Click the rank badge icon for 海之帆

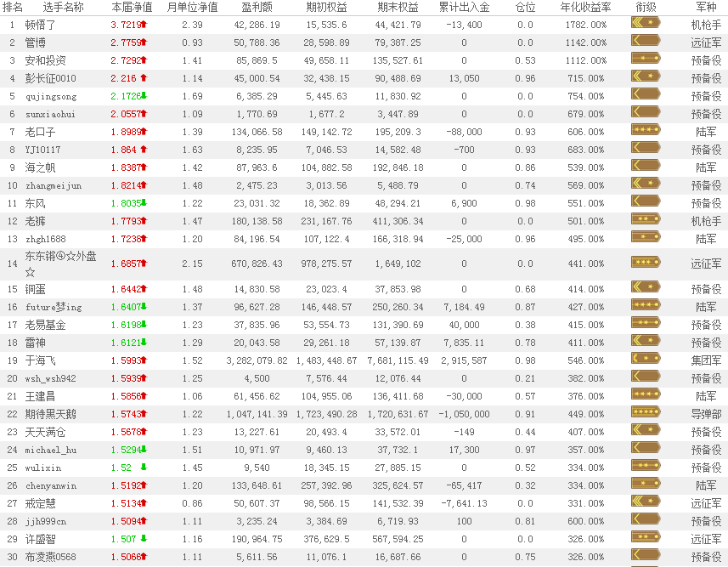pyautogui.click(x=646, y=166)
